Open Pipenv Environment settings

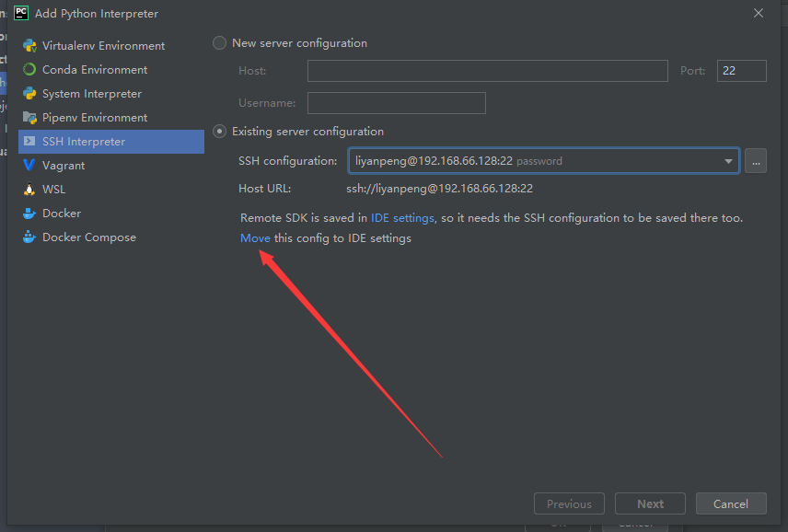pos(111,118)
